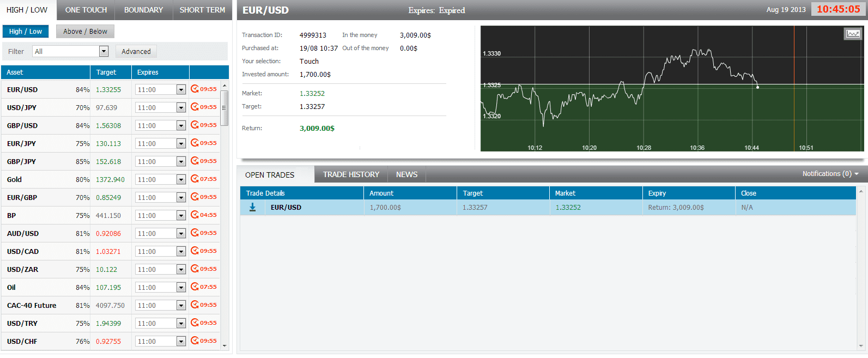Click the Oil row countdown clock icon

point(195,287)
